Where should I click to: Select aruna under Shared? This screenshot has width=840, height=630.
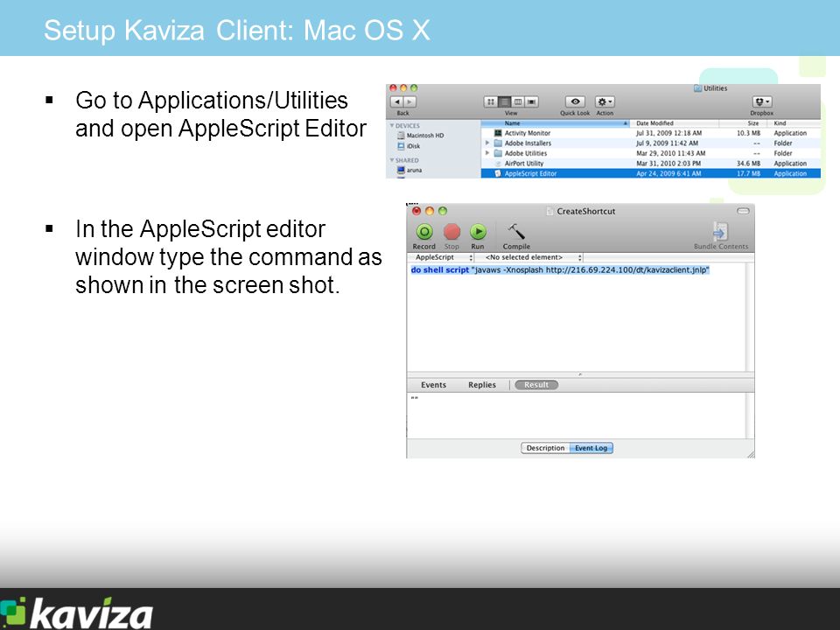(x=409, y=171)
